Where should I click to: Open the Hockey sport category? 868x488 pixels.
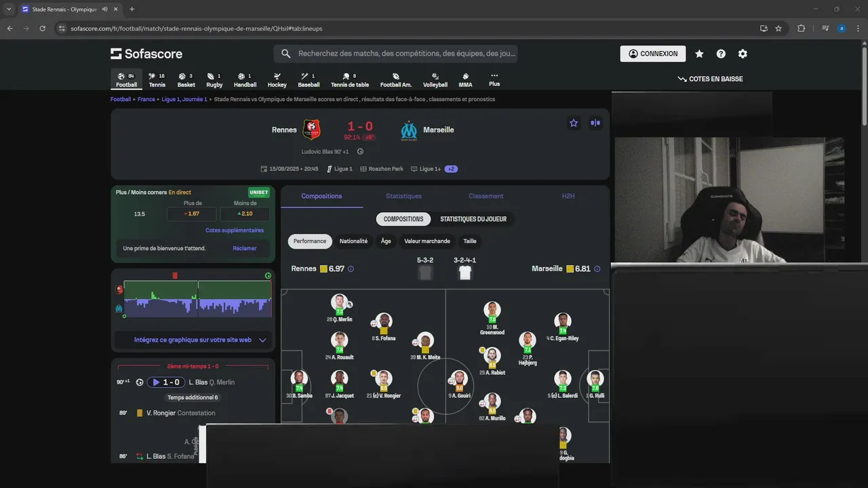[x=277, y=80]
